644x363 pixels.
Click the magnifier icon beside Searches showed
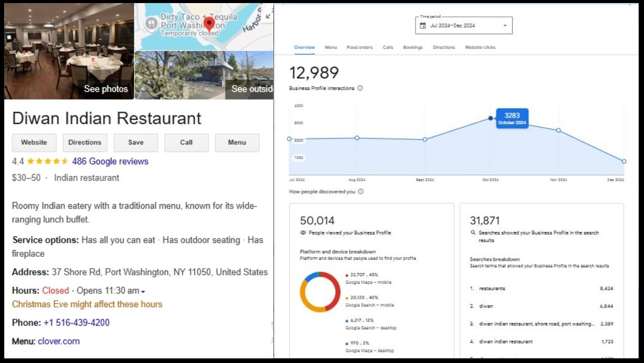pyautogui.click(x=473, y=233)
